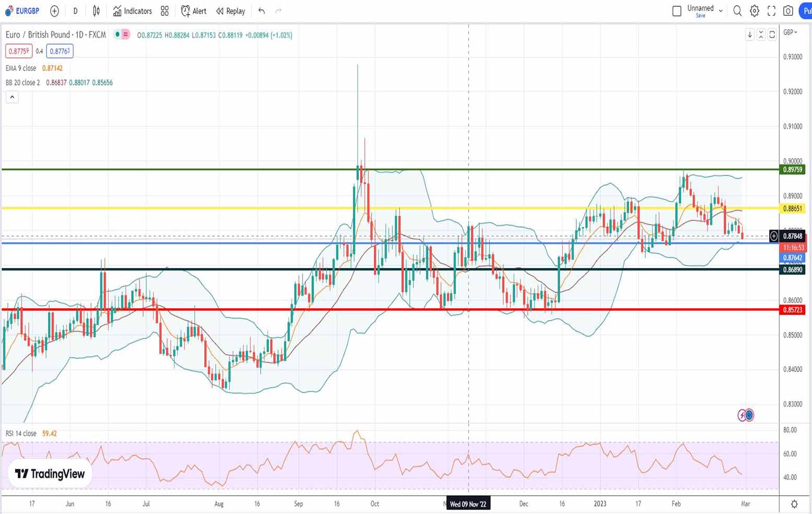
Task: Toggle the market status indicator pill
Action: click(x=122, y=34)
